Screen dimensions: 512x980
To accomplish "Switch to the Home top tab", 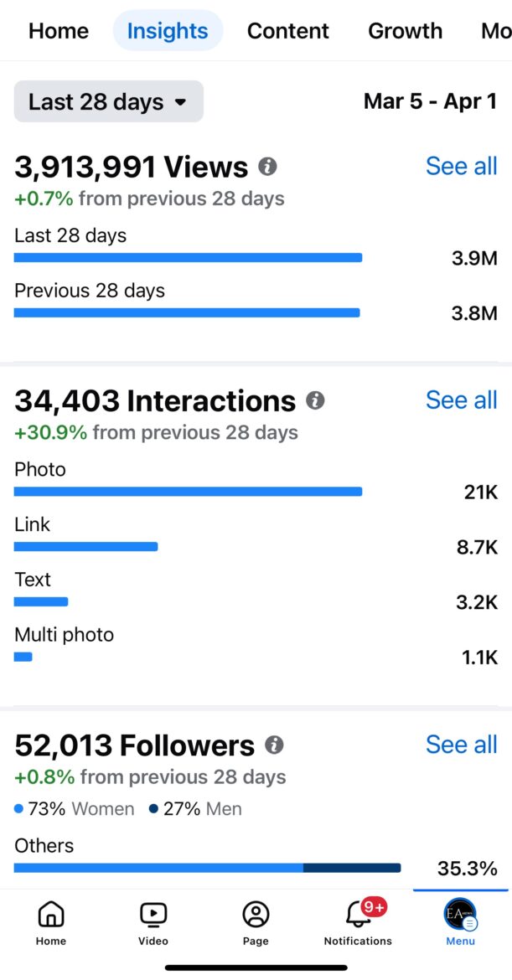I will 59,31.
